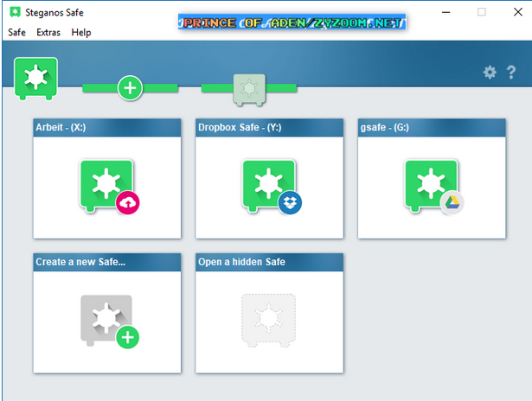
Task: Open settings via the gear icon
Action: 490,73
